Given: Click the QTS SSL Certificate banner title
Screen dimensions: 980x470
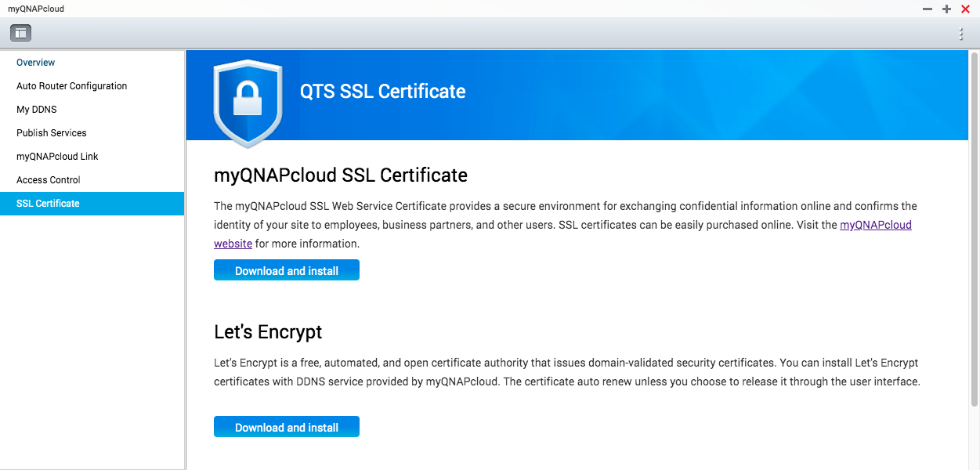Looking at the screenshot, I should coord(382,92).
